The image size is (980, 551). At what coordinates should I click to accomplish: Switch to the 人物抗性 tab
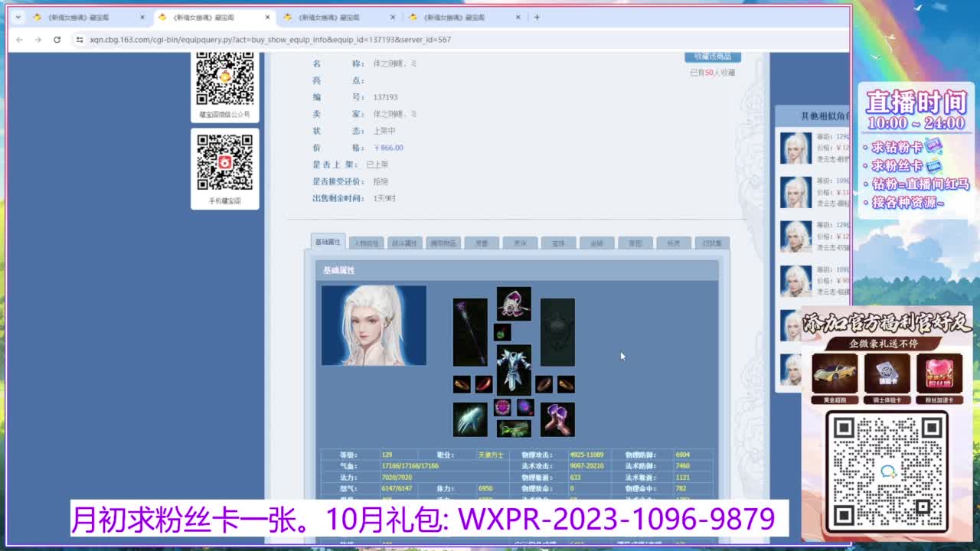[366, 243]
